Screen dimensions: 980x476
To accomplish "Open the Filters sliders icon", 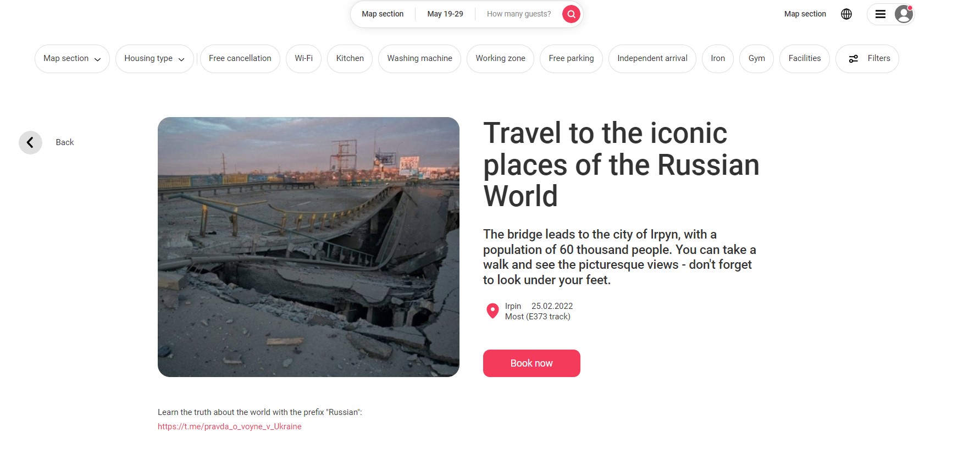I will (x=853, y=59).
